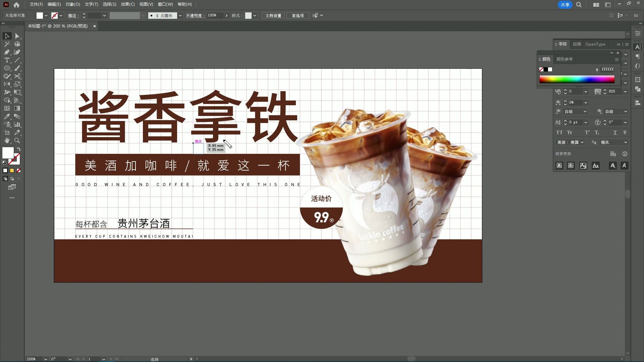Toggle All Caps (TT) in Character panel
Viewport: 644px width, 362px height.
(559, 132)
